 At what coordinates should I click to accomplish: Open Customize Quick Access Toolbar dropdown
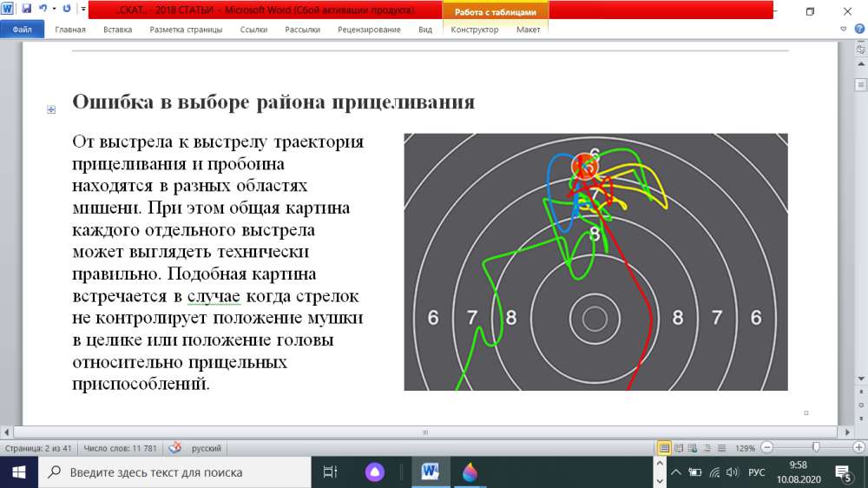83,9
